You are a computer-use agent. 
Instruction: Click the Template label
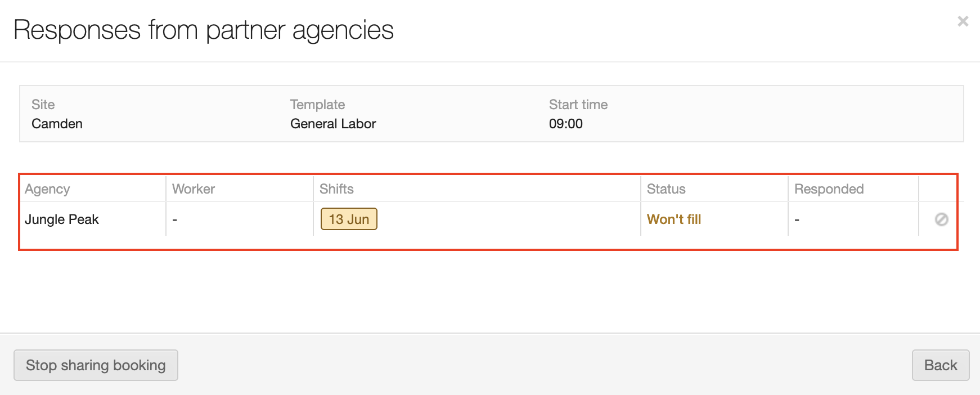(317, 105)
